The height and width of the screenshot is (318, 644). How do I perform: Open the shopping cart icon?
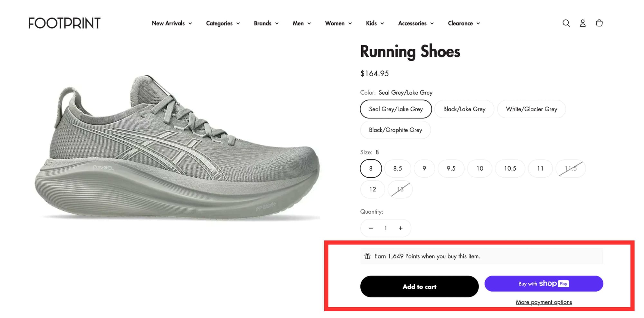click(x=599, y=23)
